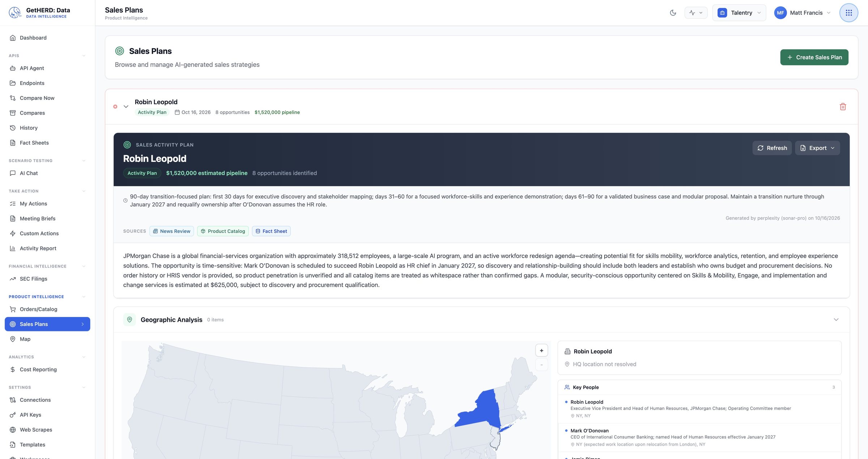Click the My Actions checklist icon
Screen dimensions: 868x459
coord(13,203)
